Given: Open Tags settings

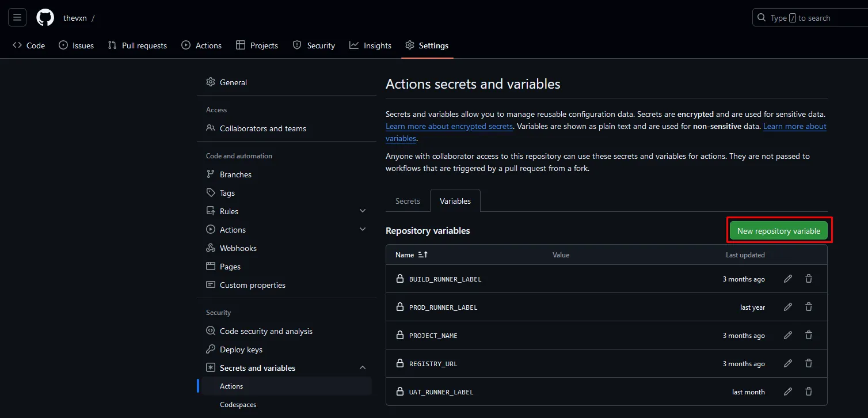Looking at the screenshot, I should click(x=287, y=193).
